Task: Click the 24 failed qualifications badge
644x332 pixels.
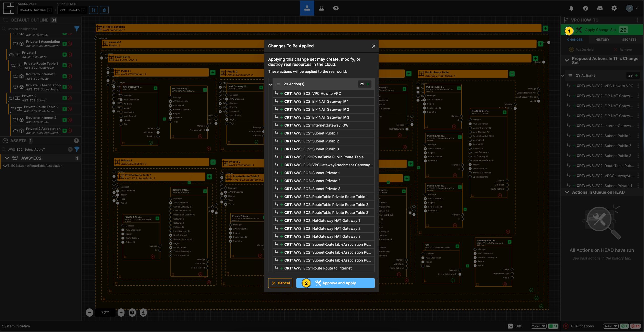Action: 635,326
